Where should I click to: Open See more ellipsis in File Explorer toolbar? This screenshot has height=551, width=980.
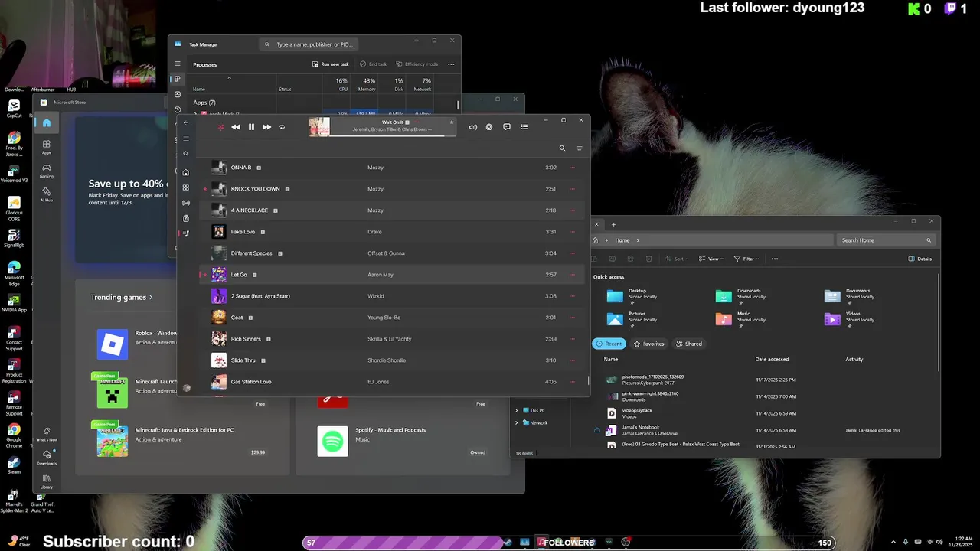tap(775, 259)
